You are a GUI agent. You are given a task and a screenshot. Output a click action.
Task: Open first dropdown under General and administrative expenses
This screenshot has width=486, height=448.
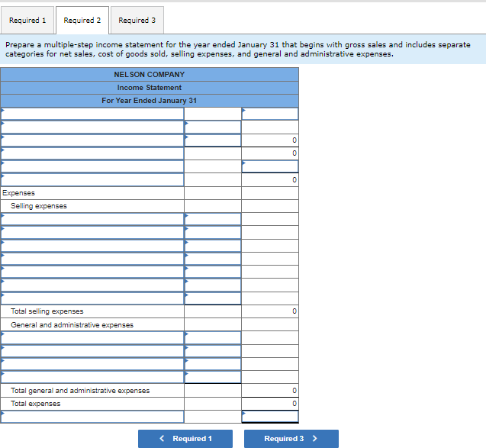tap(92, 337)
